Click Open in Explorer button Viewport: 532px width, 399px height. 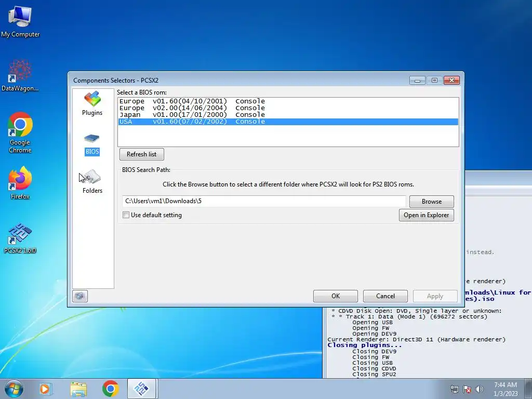(426, 215)
